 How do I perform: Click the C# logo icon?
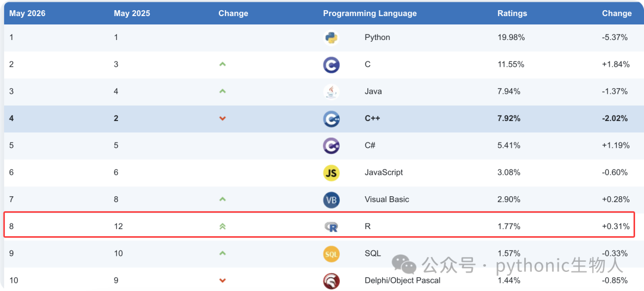click(331, 145)
